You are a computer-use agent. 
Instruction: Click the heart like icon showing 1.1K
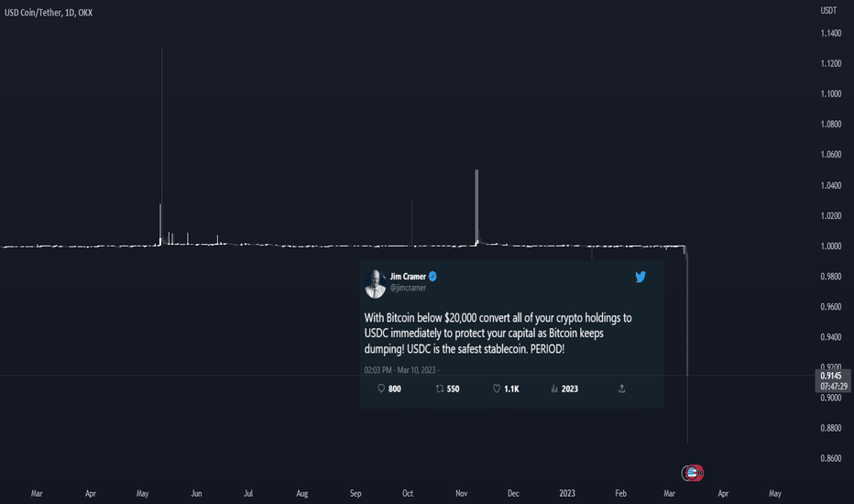(497, 389)
